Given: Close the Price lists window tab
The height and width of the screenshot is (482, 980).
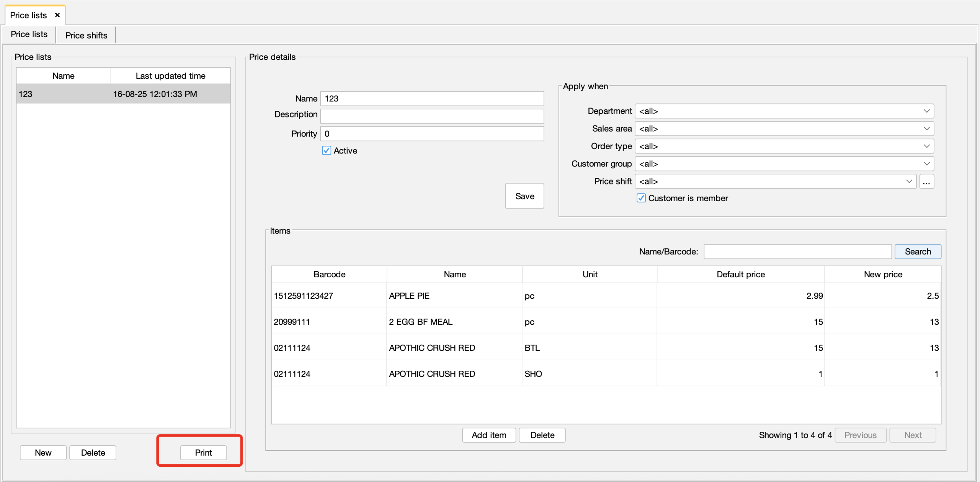Looking at the screenshot, I should click(x=57, y=15).
